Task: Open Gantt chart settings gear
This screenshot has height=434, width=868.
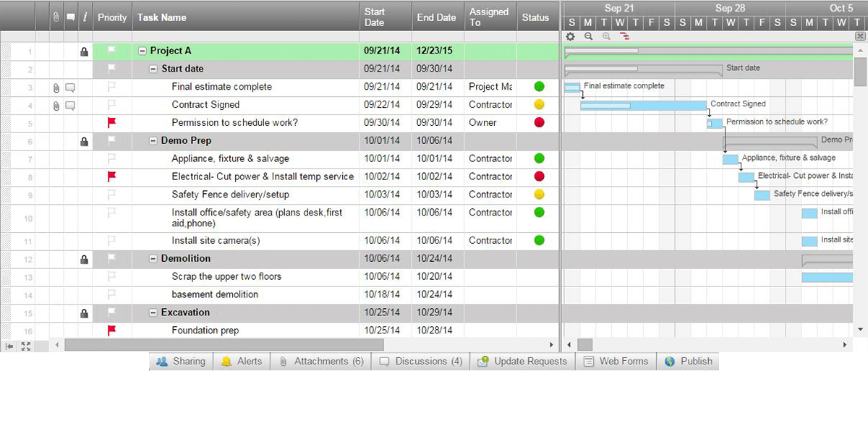Action: click(570, 36)
